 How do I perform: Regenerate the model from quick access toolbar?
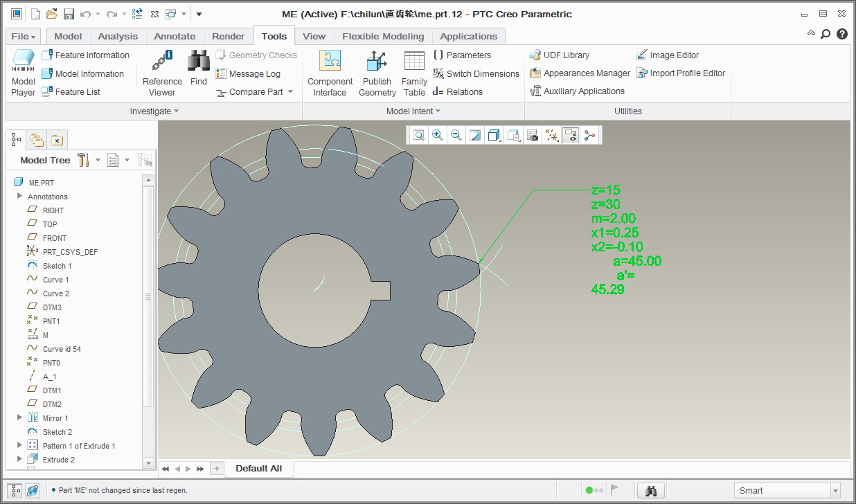(137, 14)
